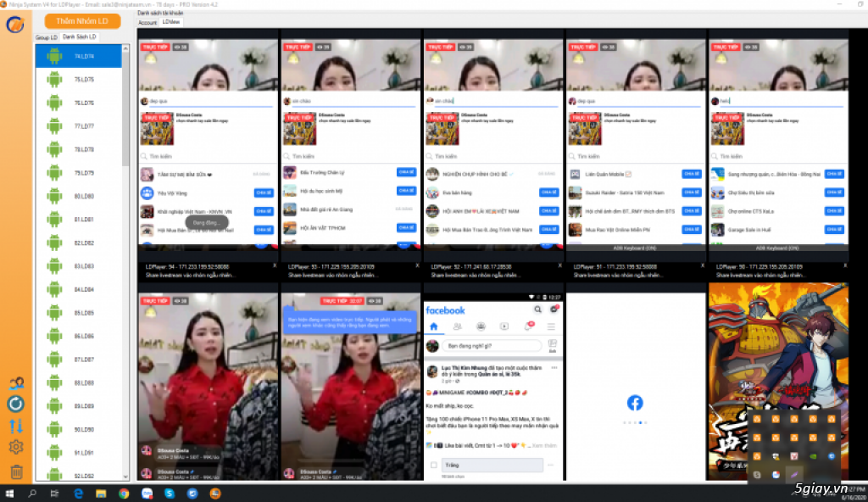The image size is (868, 502).
Task: Click 'Bạn đang nghĩ gì?' post field
Action: [492, 346]
